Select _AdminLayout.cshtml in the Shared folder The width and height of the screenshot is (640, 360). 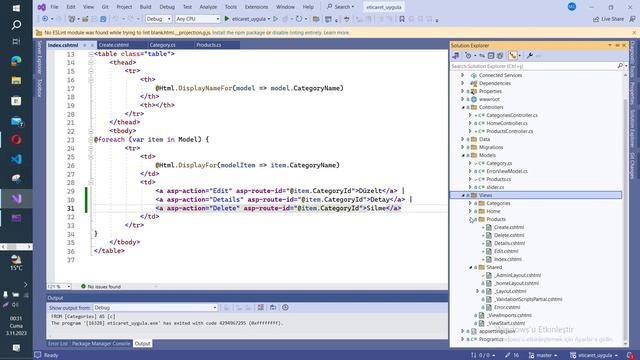pyautogui.click(x=517, y=275)
